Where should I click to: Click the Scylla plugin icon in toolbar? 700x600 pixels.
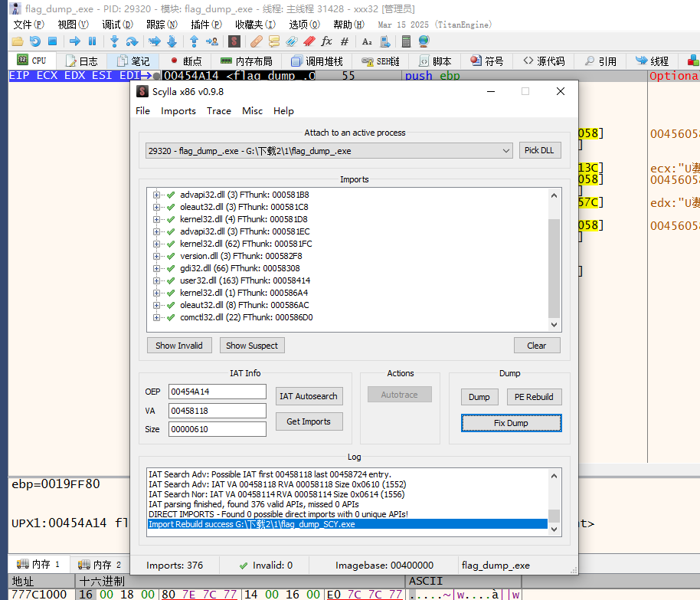click(x=234, y=41)
